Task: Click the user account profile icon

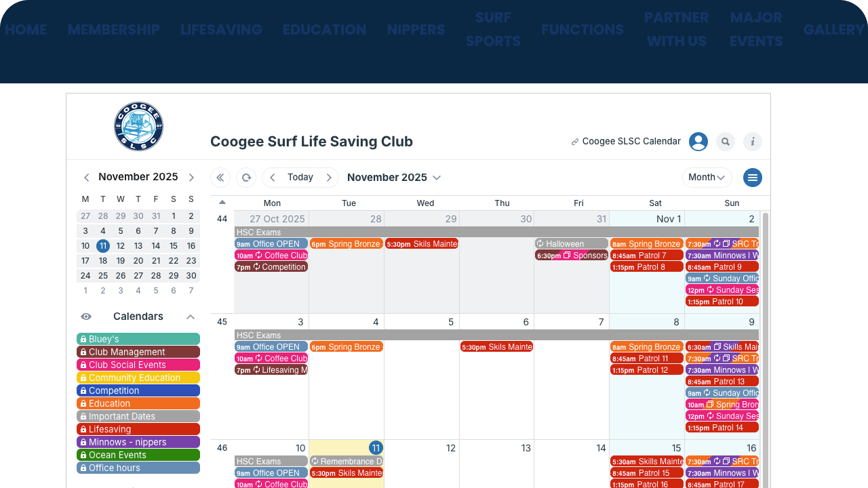Action: coord(698,142)
